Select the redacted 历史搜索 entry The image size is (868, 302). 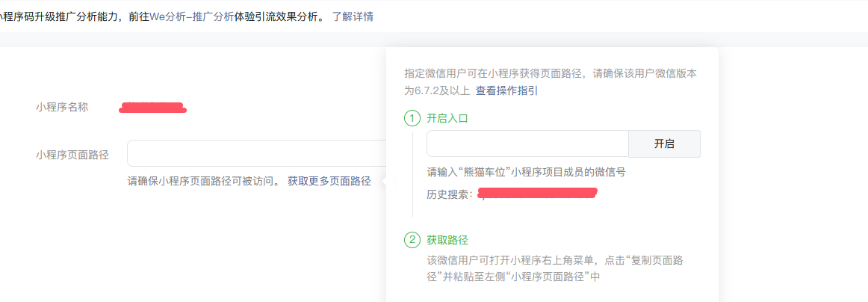coord(538,194)
